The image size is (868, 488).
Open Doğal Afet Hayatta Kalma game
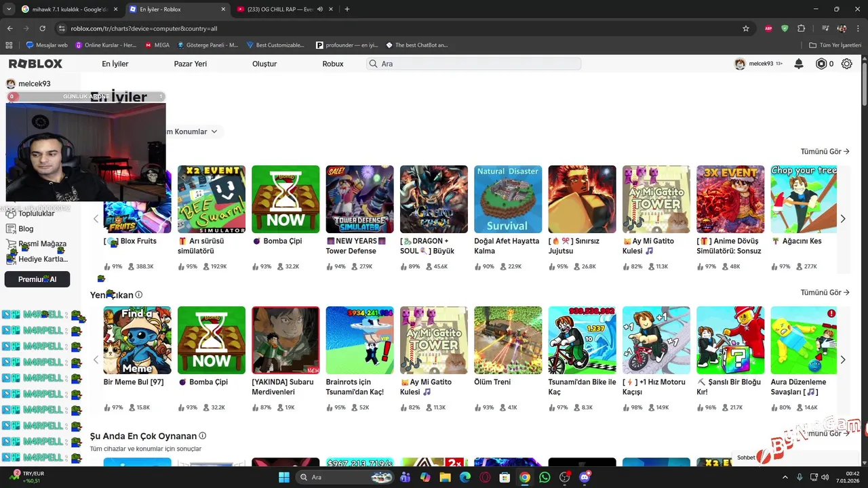pyautogui.click(x=508, y=199)
